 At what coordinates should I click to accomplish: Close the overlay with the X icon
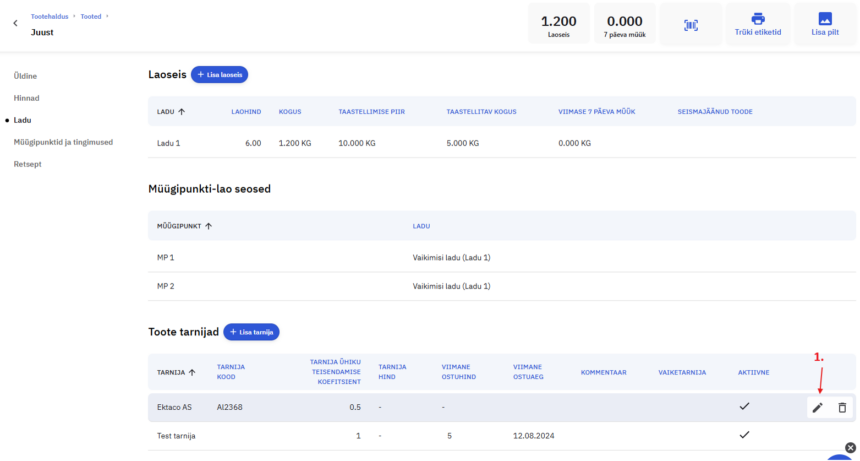pos(851,447)
